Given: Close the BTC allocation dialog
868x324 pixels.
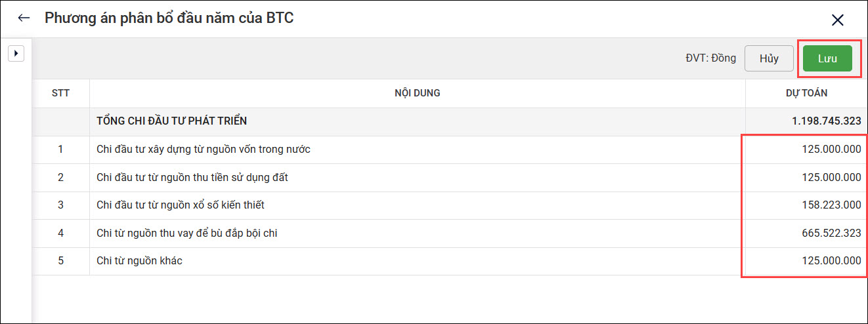Looking at the screenshot, I should pos(837,20).
